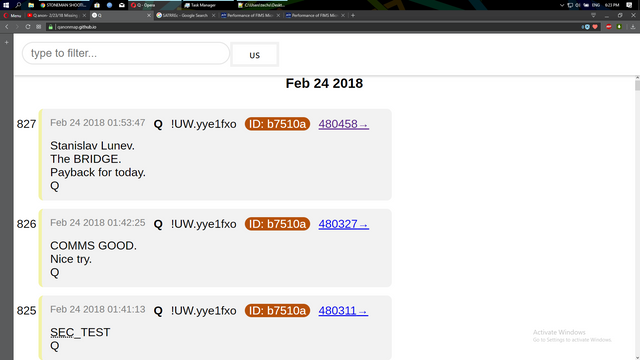Open the Action Center notifications icon
Image resolution: width=640 pixels, height=360 pixels.
click(629, 5)
